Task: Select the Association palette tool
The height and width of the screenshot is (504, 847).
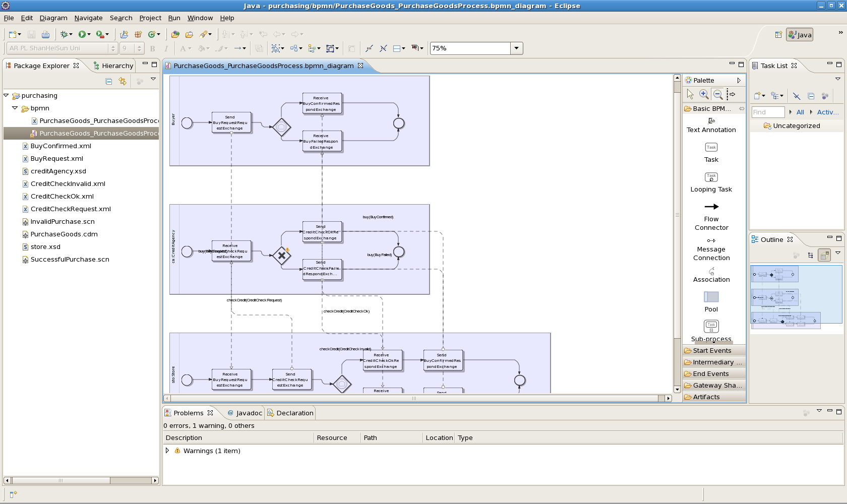Action: pyautogui.click(x=711, y=275)
